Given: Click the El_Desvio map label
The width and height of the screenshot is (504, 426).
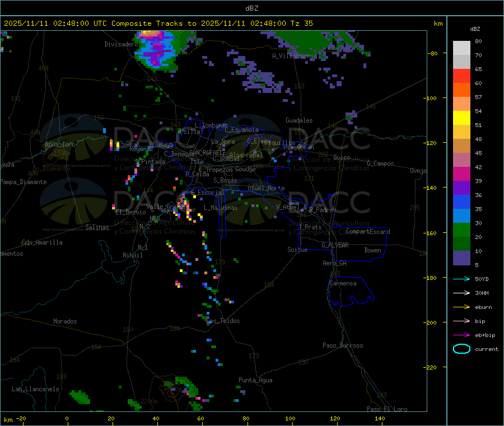Looking at the screenshot, I should [130, 212].
